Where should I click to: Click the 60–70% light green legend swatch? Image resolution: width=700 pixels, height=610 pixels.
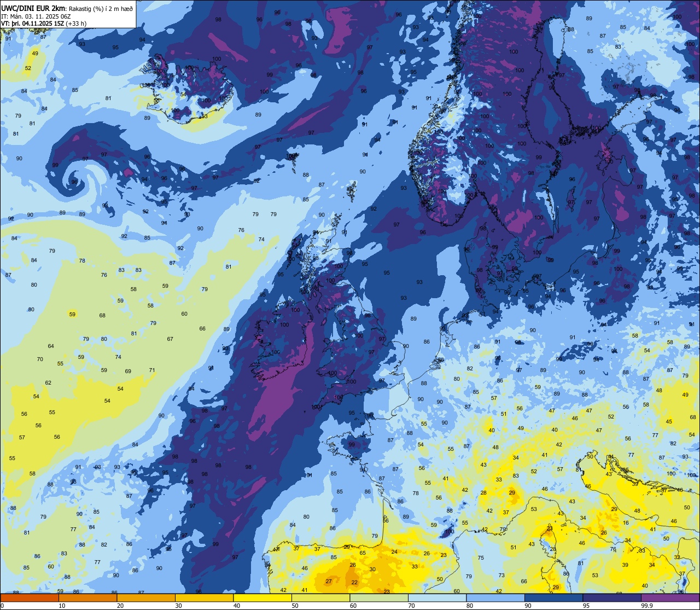click(379, 597)
